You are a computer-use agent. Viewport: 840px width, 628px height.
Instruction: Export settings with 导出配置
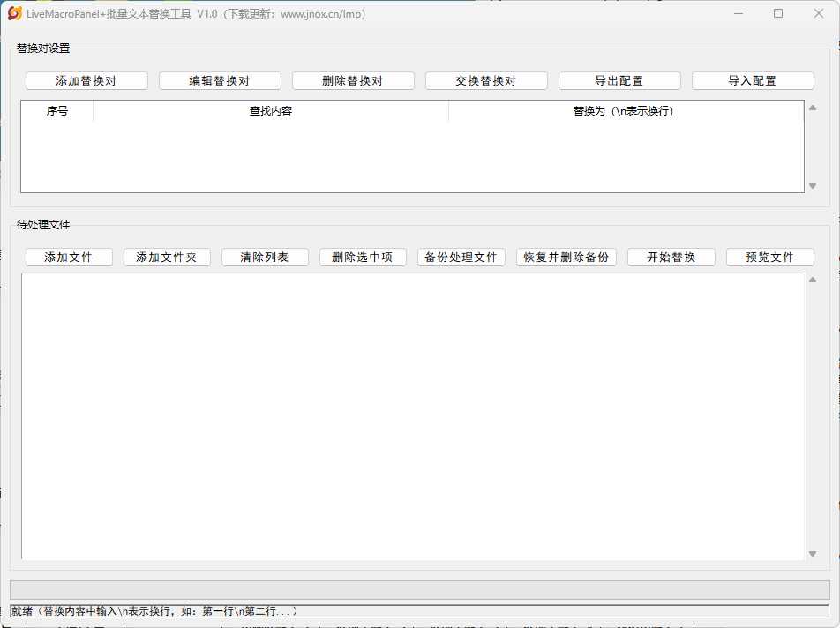[619, 81]
